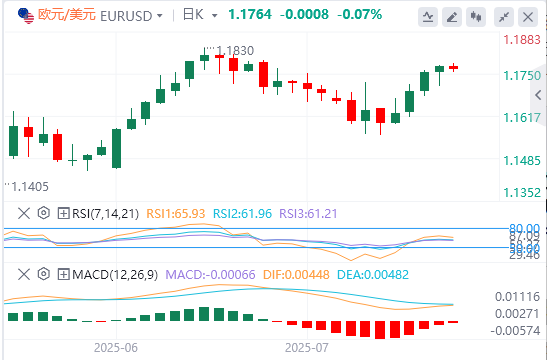This screenshot has height=360, width=547.
Task: Open RSI settings hexagon icon
Action: (44, 213)
